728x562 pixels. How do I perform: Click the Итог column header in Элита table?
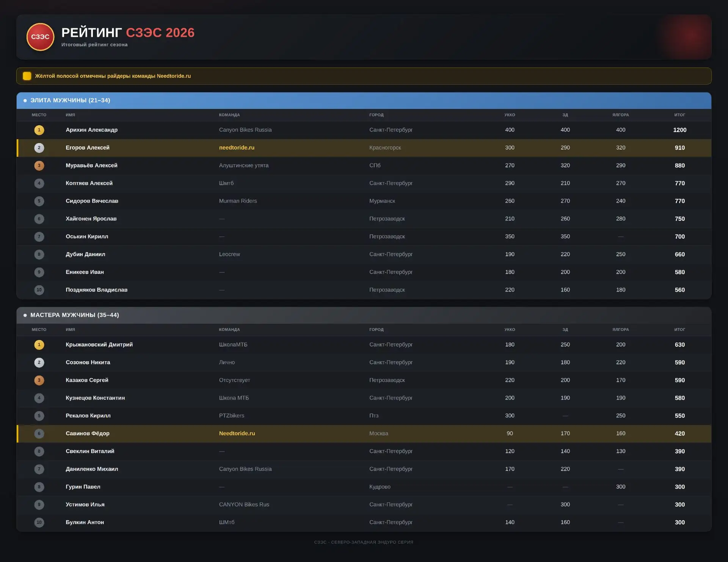679,115
